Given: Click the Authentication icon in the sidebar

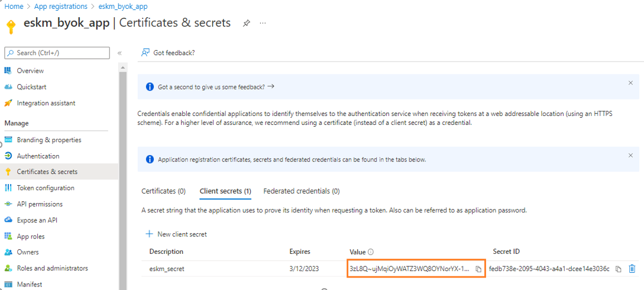Looking at the screenshot, I should [x=8, y=156].
